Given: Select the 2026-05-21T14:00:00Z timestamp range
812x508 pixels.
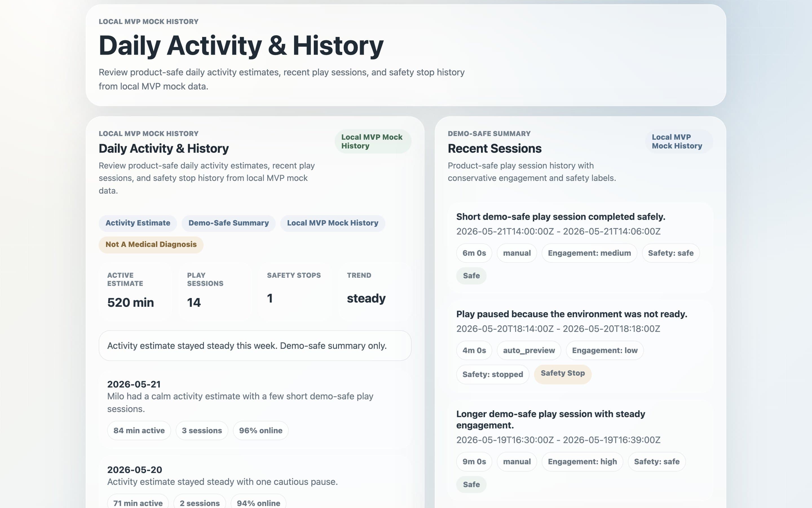Looking at the screenshot, I should (x=558, y=231).
